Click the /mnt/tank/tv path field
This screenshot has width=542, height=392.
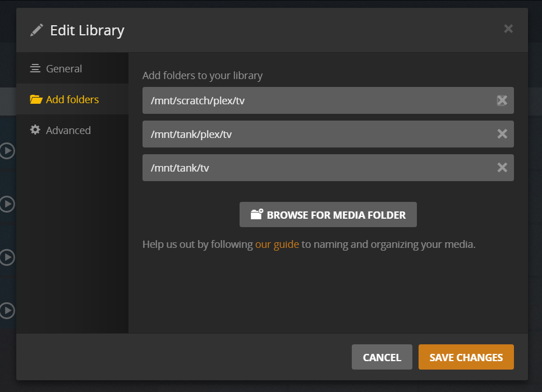[314, 168]
